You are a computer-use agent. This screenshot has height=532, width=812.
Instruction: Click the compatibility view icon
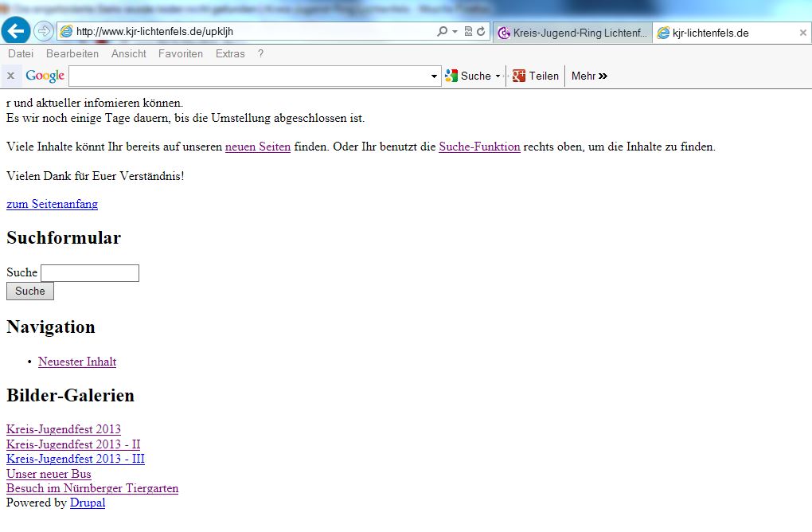point(468,32)
